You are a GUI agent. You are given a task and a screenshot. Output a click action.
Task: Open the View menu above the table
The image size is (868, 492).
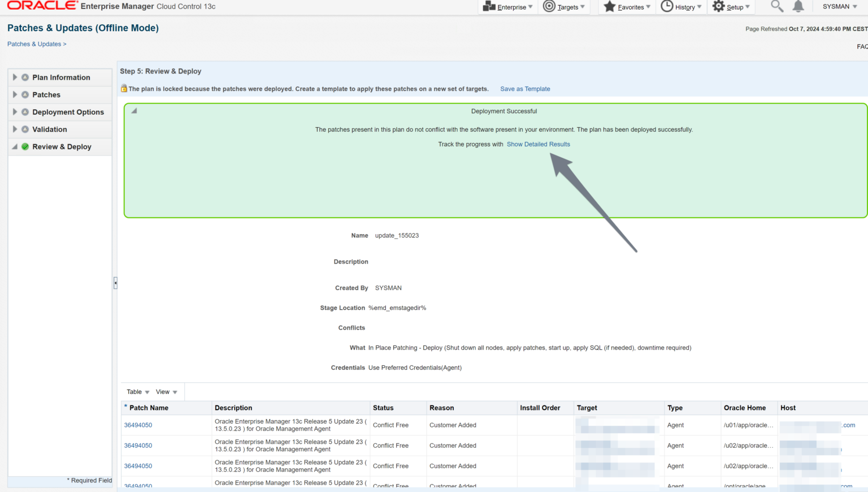[166, 392]
